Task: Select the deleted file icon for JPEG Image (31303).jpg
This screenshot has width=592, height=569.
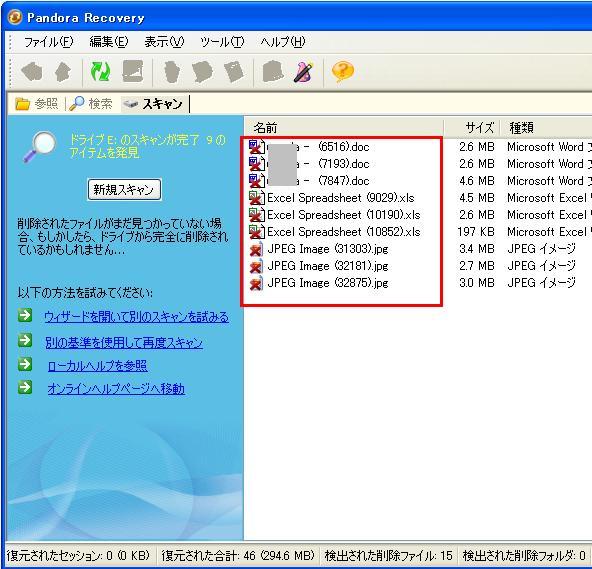Action: [x=256, y=249]
